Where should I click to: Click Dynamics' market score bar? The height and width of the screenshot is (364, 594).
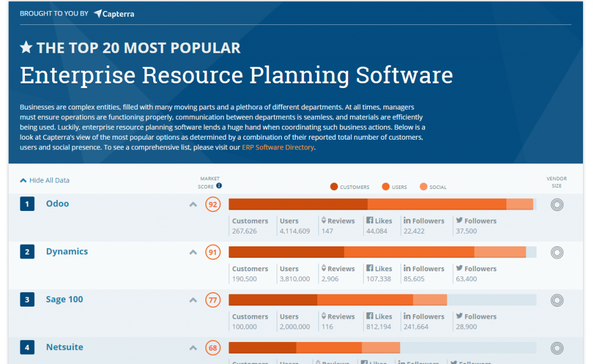[x=383, y=252]
